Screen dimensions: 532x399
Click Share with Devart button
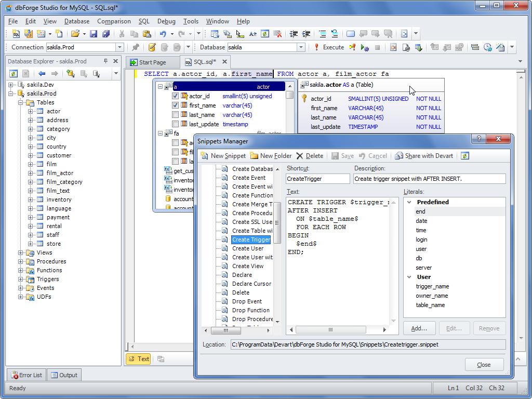click(x=424, y=156)
